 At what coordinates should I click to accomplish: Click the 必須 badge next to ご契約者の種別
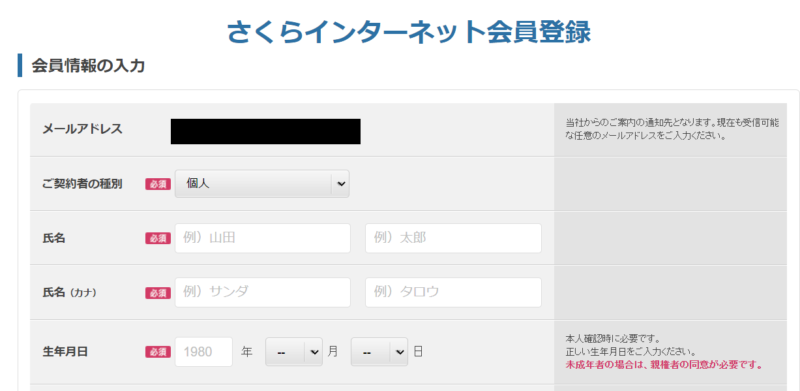click(158, 184)
